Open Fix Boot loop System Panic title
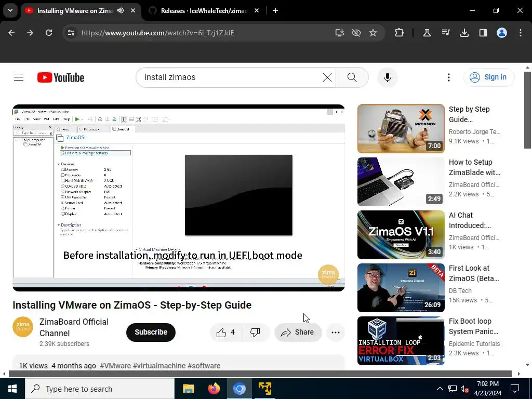 (x=473, y=326)
